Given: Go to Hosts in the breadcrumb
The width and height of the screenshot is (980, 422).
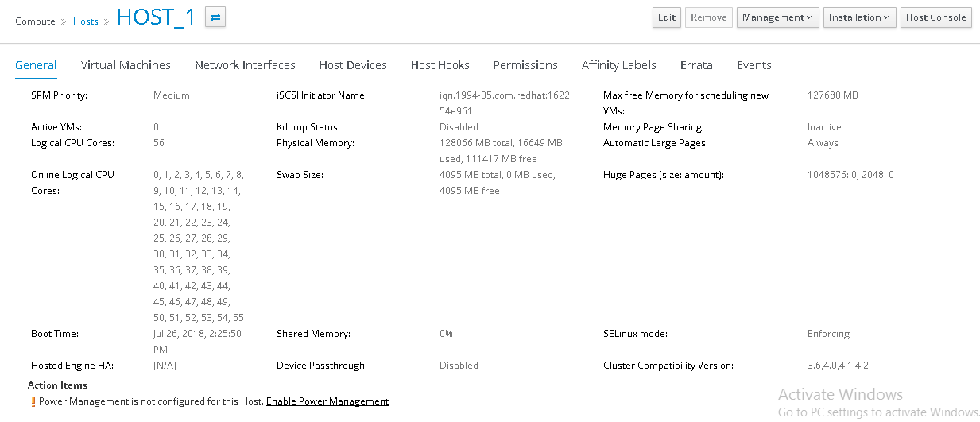Looking at the screenshot, I should [86, 21].
